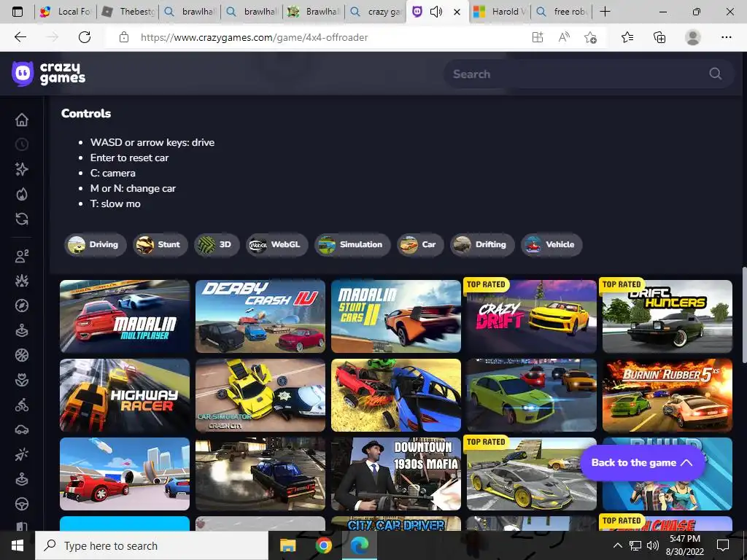The width and height of the screenshot is (747, 560).
Task: Open the Updated games refresh icon in the sidebar
Action: point(22,219)
